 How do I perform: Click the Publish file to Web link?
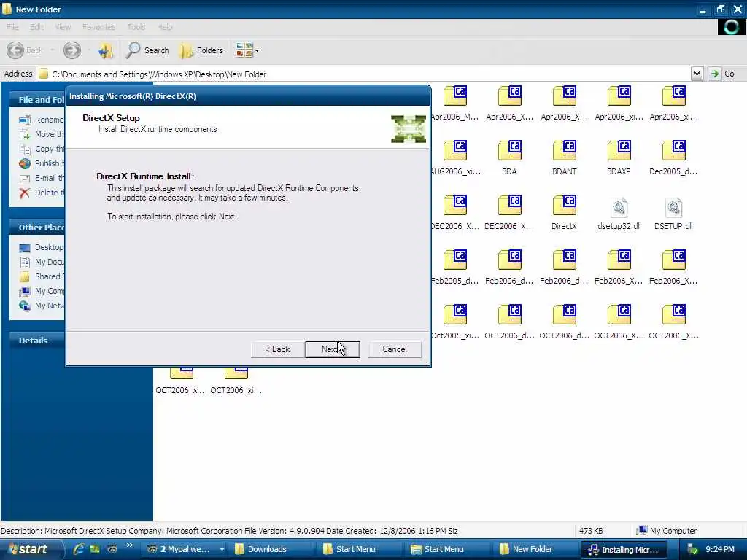click(x=42, y=163)
